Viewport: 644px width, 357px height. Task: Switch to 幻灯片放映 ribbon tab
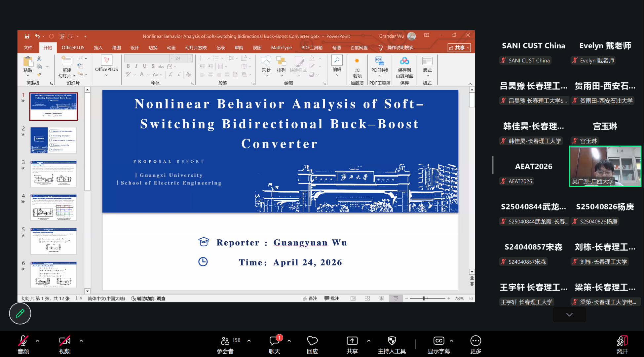pos(196,48)
